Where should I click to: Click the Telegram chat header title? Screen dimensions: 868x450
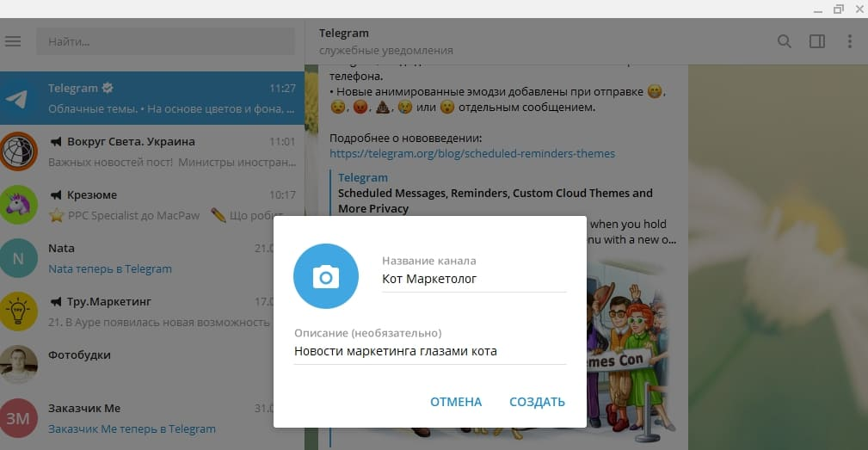[344, 34]
